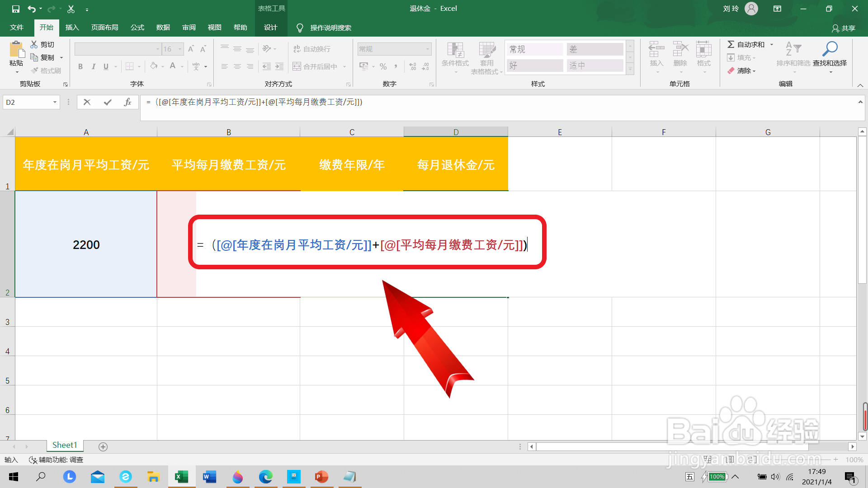This screenshot has width=868, height=488.
Task: Switch to the Formulas (公式) tab
Action: pos(137,28)
